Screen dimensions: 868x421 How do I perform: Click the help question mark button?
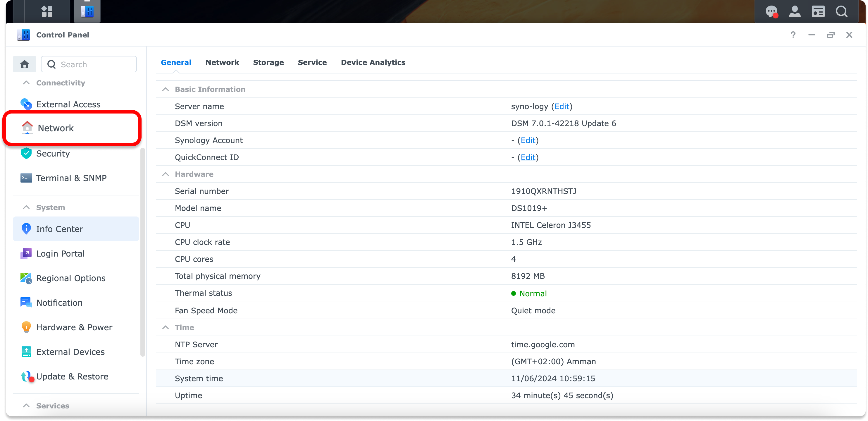point(793,35)
